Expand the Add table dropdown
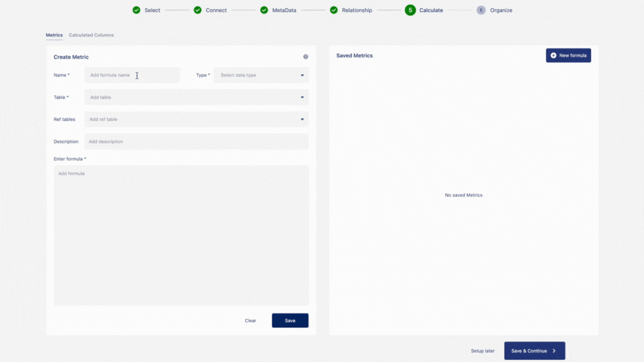The height and width of the screenshot is (362, 644). point(196,97)
